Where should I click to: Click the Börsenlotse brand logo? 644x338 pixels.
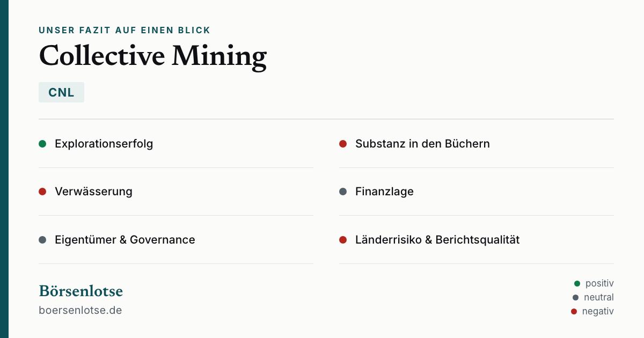(x=81, y=291)
